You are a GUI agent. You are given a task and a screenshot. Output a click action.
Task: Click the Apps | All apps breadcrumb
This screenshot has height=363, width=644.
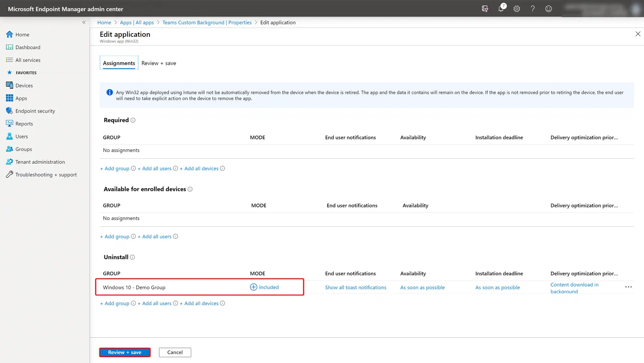pyautogui.click(x=137, y=23)
